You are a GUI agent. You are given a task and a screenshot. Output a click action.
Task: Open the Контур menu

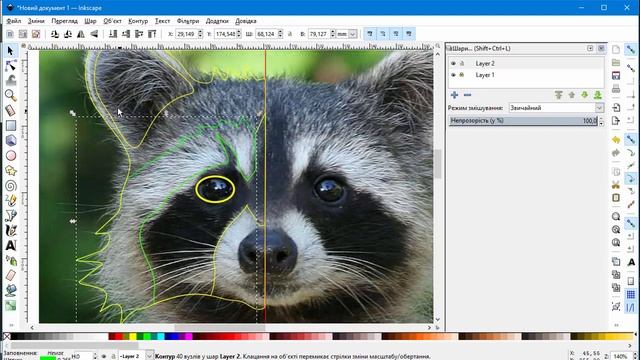138,21
